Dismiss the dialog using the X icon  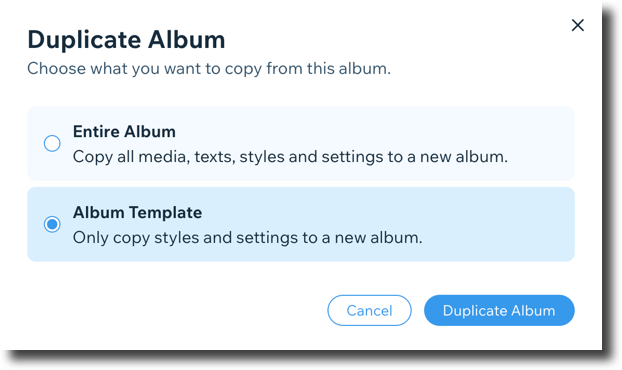click(578, 25)
